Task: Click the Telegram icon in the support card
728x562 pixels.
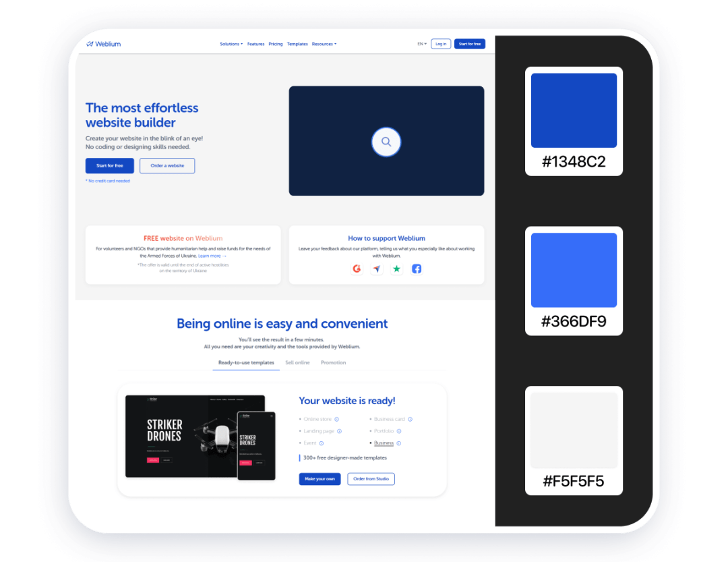Action: [x=377, y=269]
